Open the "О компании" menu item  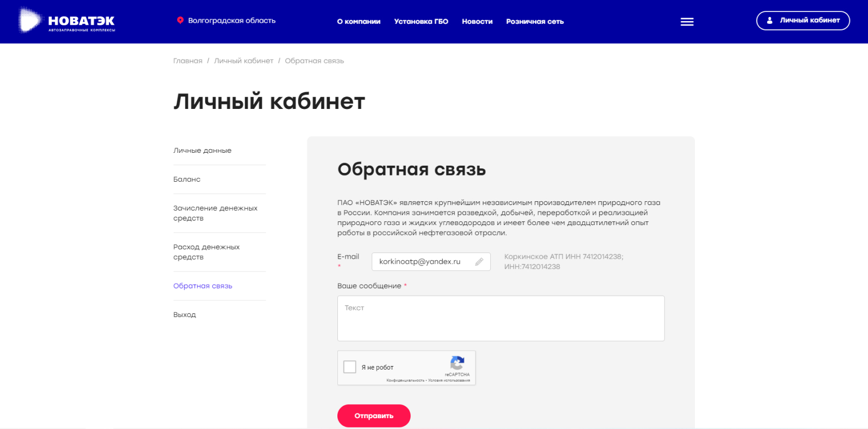coord(359,22)
